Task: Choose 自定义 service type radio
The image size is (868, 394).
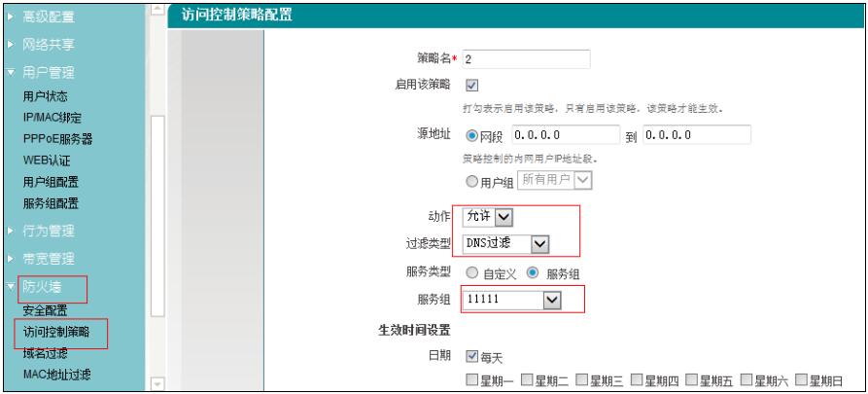Action: (473, 272)
